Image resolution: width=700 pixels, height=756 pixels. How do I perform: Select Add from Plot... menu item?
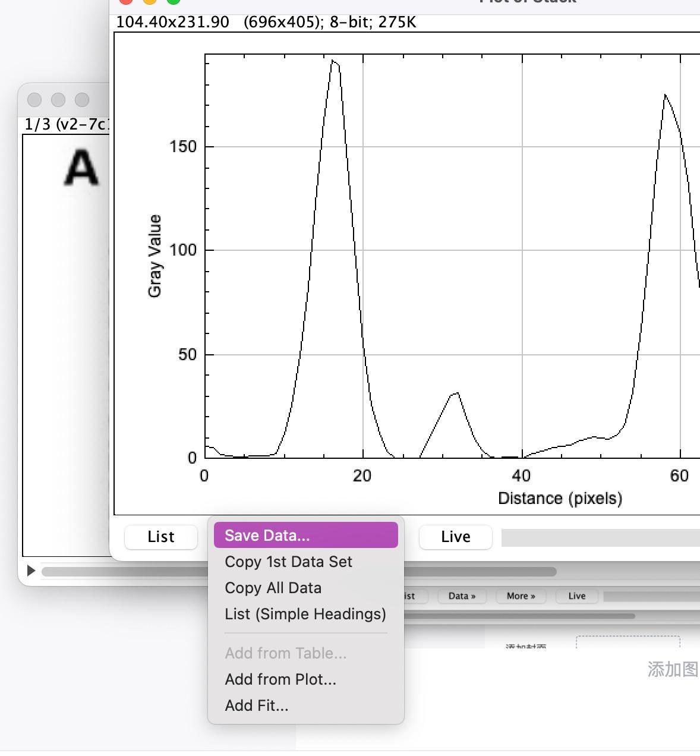coord(280,679)
